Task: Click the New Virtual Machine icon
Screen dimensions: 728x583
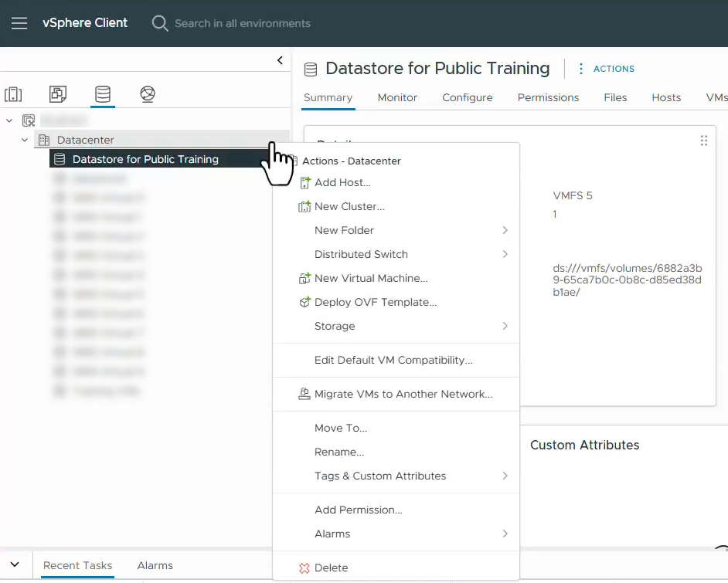Action: click(304, 278)
